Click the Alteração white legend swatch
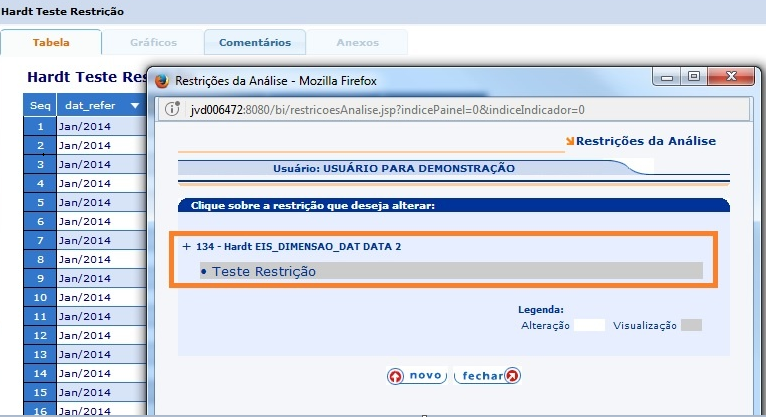 click(589, 325)
